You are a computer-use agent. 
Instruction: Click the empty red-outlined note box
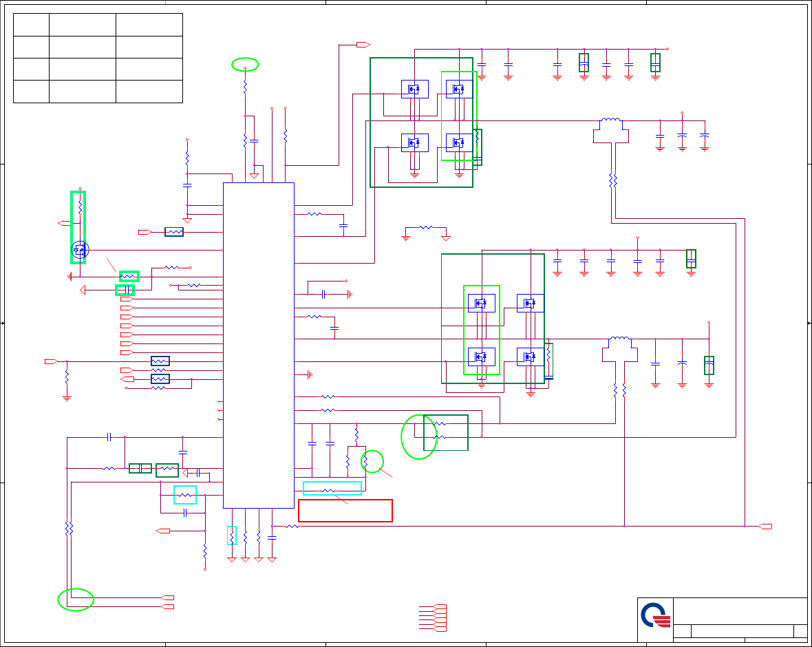tap(345, 511)
